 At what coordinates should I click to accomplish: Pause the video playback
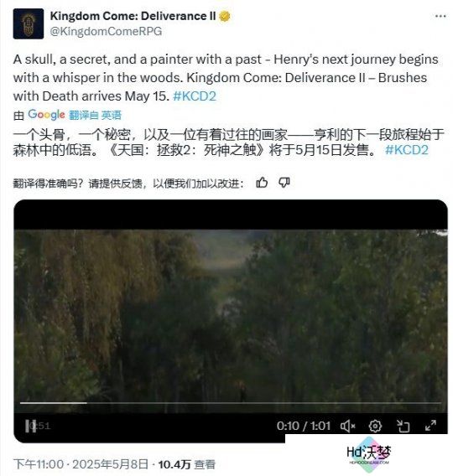pos(30,426)
